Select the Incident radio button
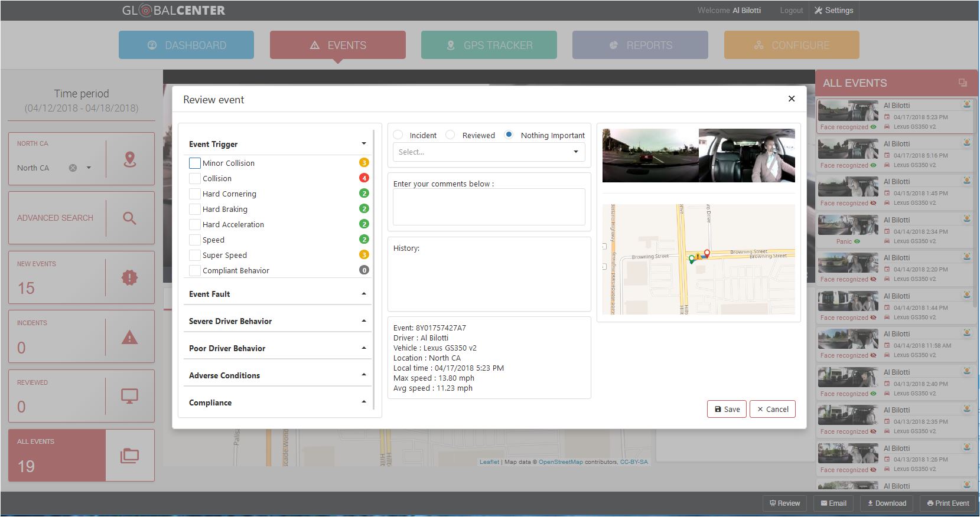This screenshot has width=980, height=517. (x=398, y=135)
